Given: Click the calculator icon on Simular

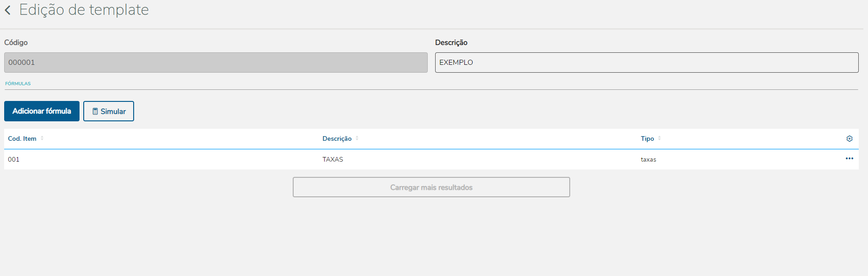Looking at the screenshot, I should [x=95, y=111].
